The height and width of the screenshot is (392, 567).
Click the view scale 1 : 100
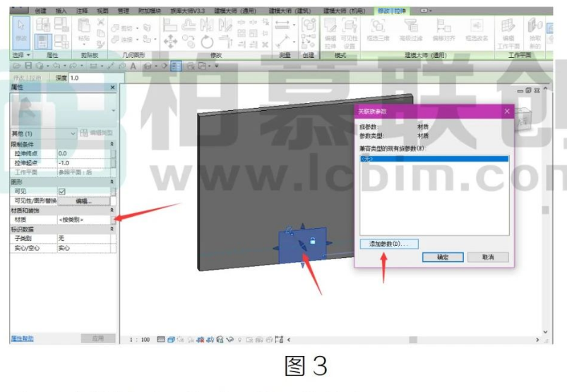140,340
